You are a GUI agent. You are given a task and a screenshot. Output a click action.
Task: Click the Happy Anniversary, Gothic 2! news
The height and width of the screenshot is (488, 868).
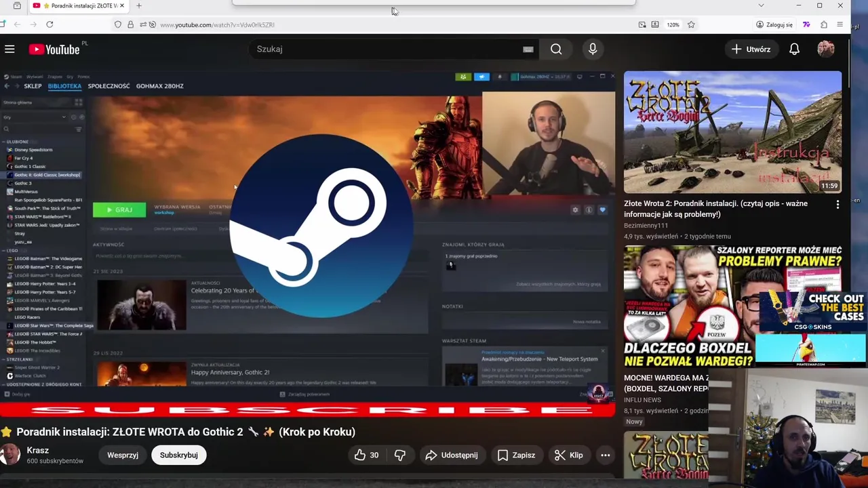coord(230,372)
